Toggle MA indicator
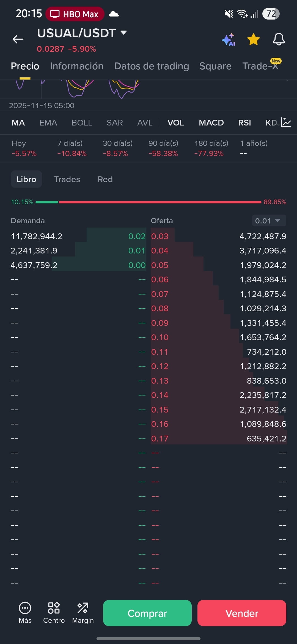The image size is (297, 644). 18,123
